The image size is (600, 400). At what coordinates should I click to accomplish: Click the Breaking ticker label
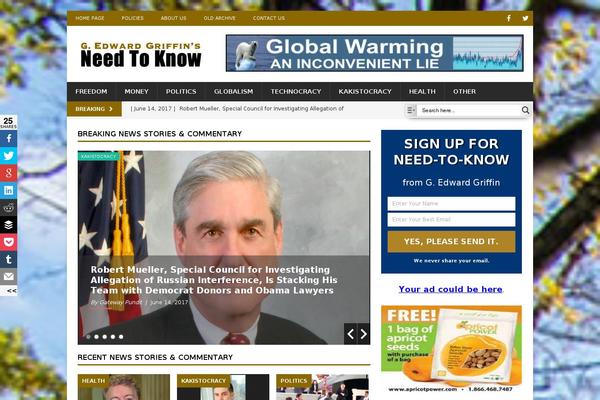94,109
